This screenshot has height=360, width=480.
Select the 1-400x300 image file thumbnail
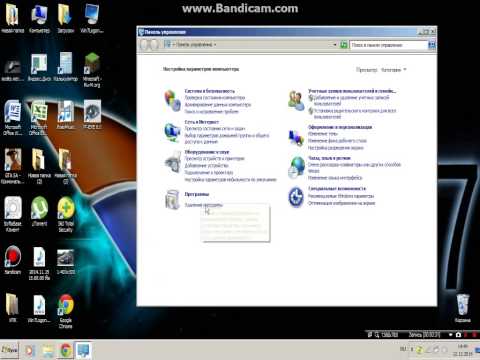click(x=66, y=261)
